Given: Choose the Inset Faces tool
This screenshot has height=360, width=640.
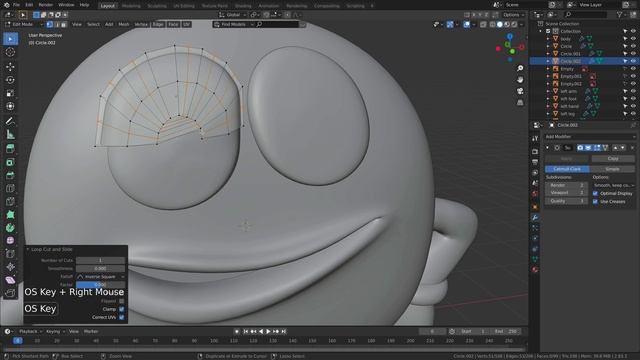Looking at the screenshot, I should [10, 162].
